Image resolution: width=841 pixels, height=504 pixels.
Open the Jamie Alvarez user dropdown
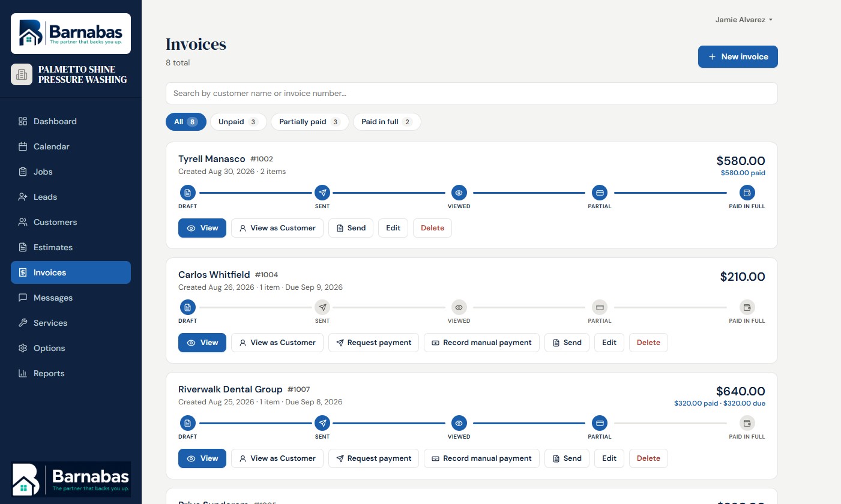744,20
